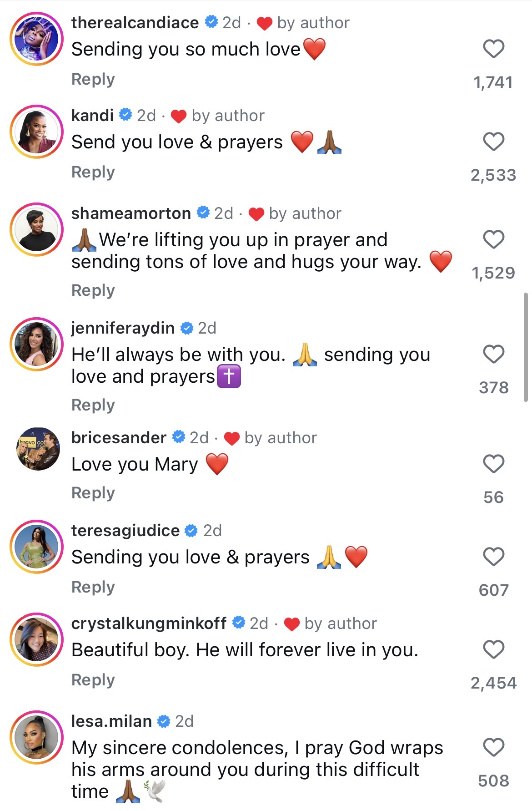Like crystalkungminkoff's 'Beautiful boy' comment
Screen dimensions: 532x811
click(x=493, y=649)
